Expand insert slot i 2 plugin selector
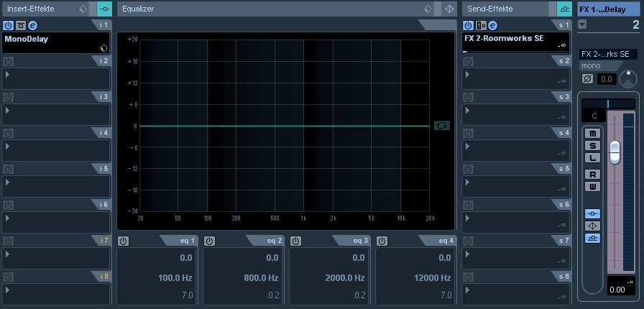644x309 pixels. [x=8, y=74]
